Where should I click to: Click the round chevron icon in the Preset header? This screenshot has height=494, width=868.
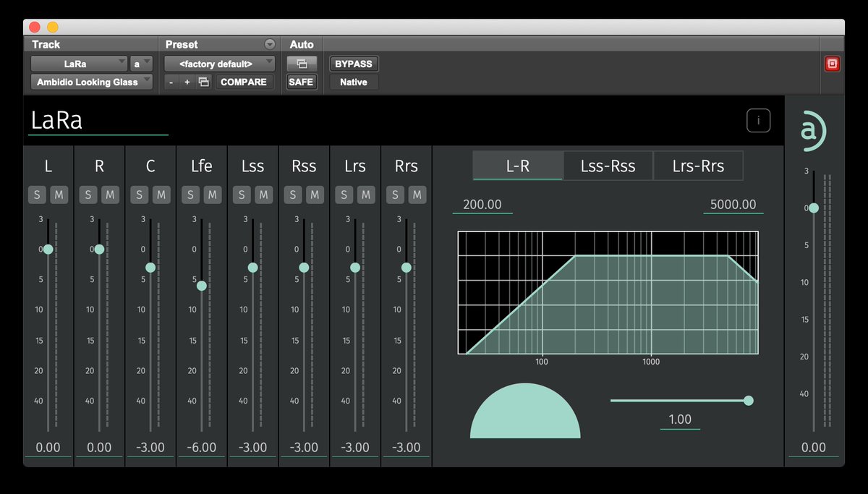pyautogui.click(x=271, y=44)
